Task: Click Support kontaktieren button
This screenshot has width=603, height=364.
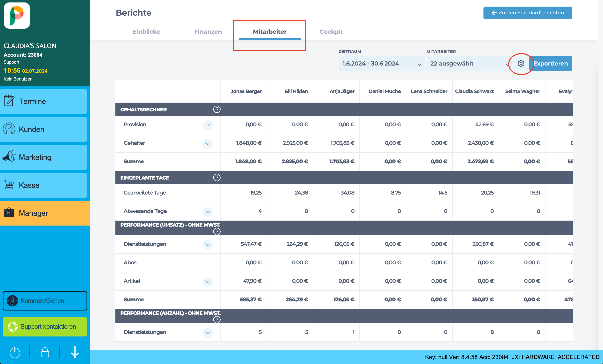Action: [x=45, y=327]
